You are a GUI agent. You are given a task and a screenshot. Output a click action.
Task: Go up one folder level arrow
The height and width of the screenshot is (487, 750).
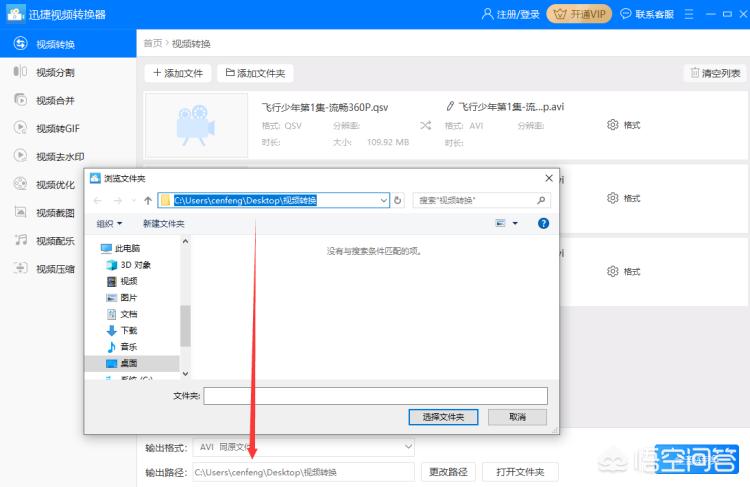coord(148,200)
